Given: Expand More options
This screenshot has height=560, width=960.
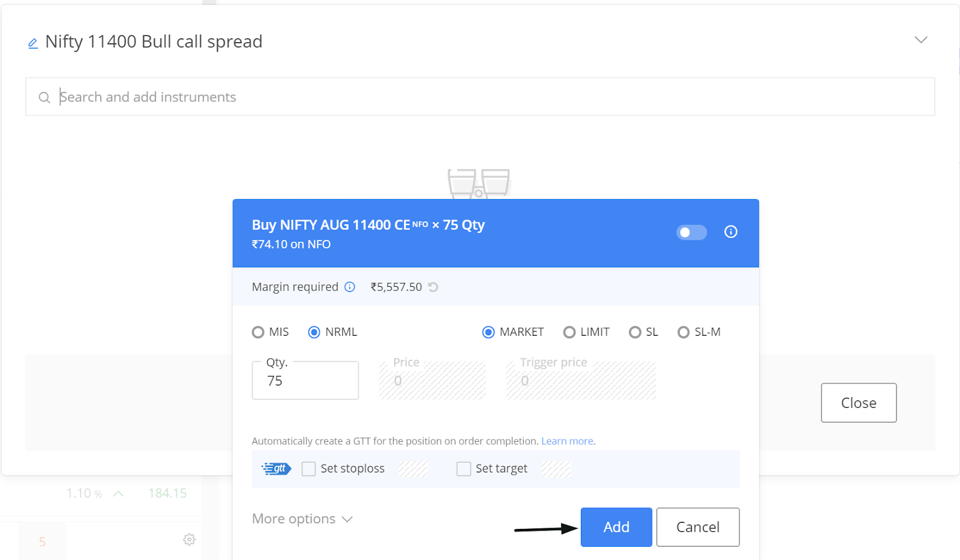Looking at the screenshot, I should (302, 519).
